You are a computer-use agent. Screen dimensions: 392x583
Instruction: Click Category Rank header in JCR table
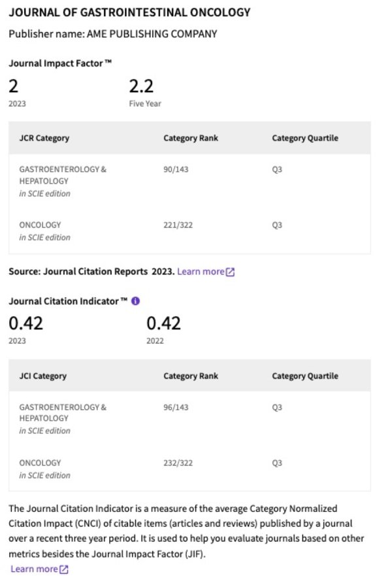click(191, 139)
